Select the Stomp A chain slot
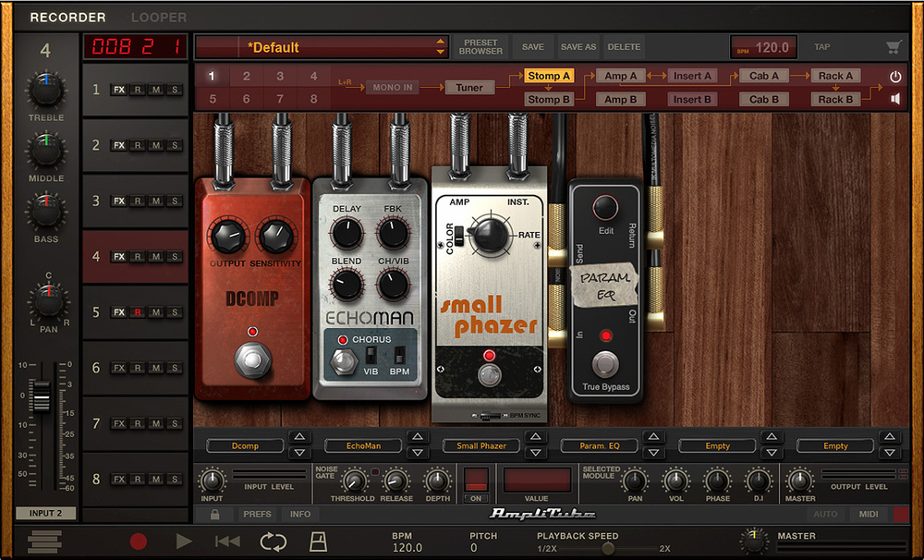Image resolution: width=924 pixels, height=560 pixels. tap(549, 75)
